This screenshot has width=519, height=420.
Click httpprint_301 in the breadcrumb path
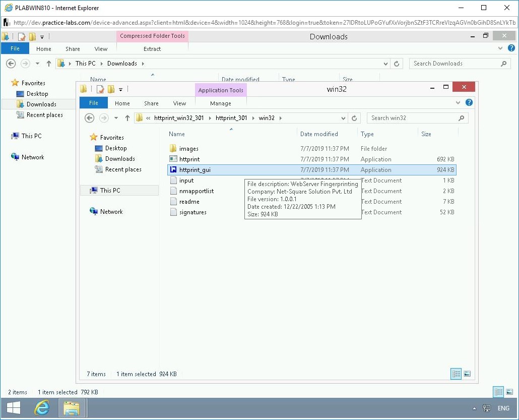click(x=231, y=118)
